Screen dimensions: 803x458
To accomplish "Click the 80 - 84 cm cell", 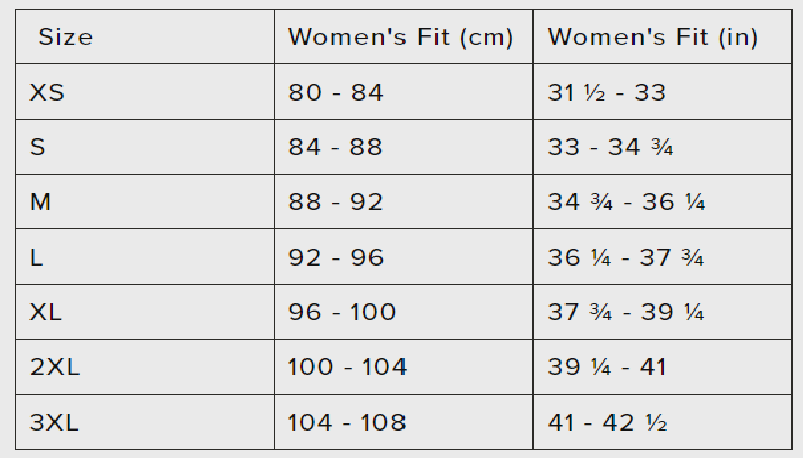I will [336, 93].
